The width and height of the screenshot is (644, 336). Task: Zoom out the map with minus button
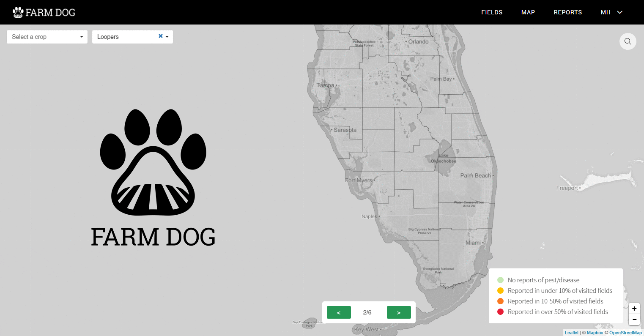[x=634, y=320]
